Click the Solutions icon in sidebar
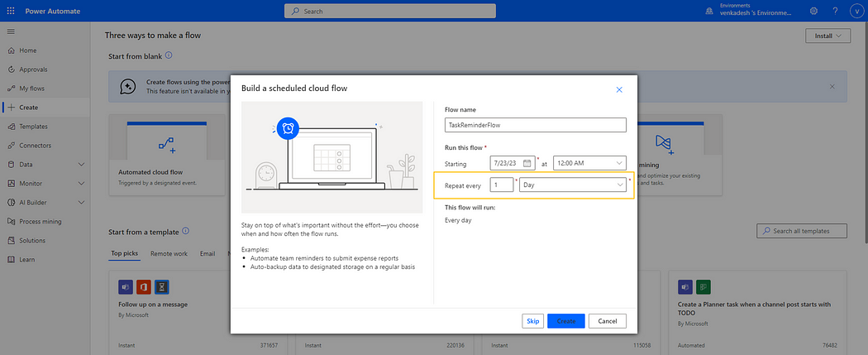Image resolution: width=868 pixels, height=355 pixels. (x=11, y=240)
